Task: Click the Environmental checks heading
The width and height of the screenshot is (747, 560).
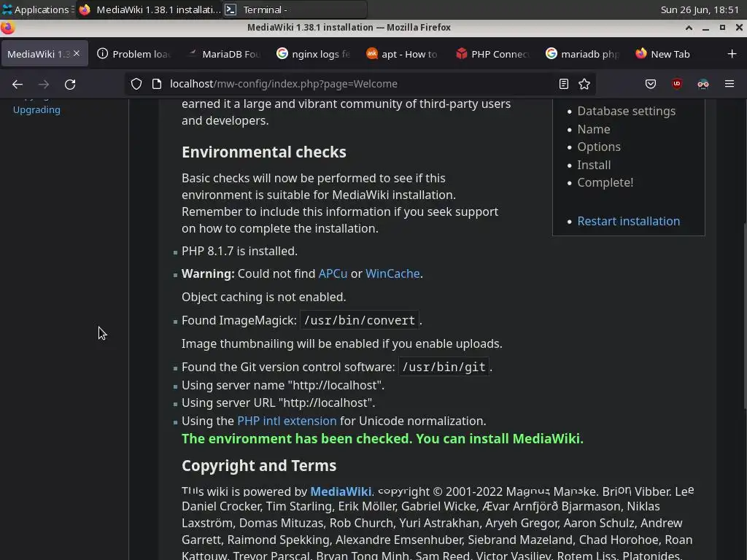Action: (x=264, y=152)
